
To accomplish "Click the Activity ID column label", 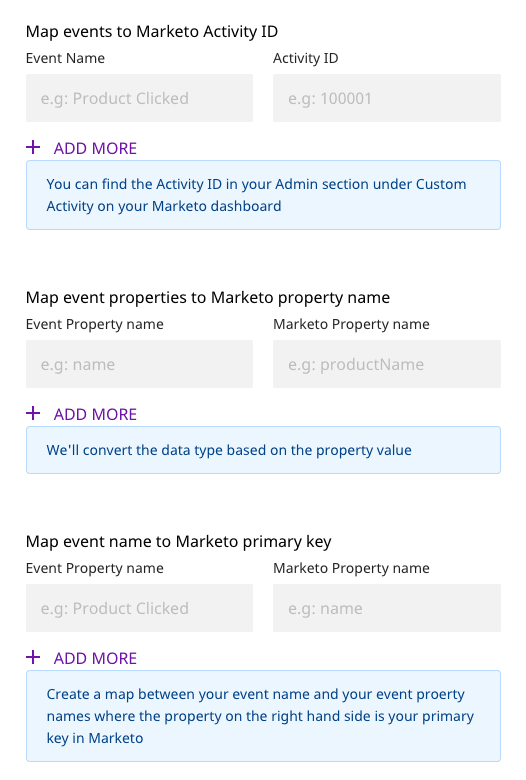I will point(306,58).
